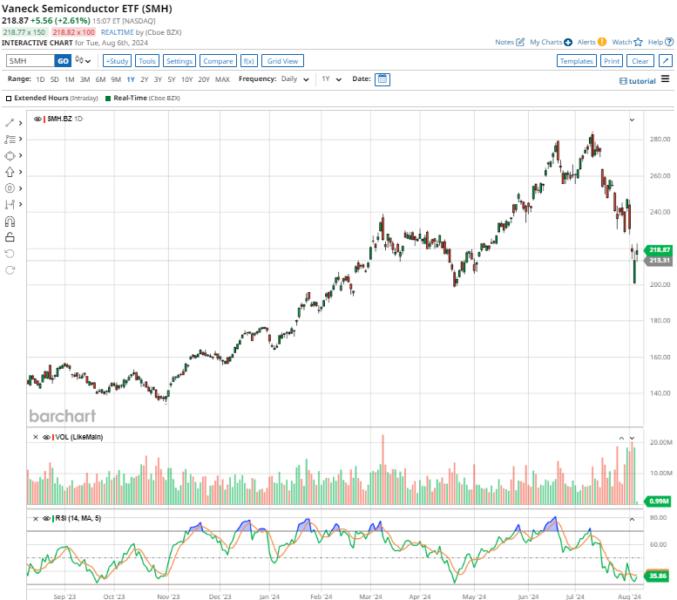Add to My Charts via plus icon
Viewport: 677px width, 600px height.
point(568,42)
